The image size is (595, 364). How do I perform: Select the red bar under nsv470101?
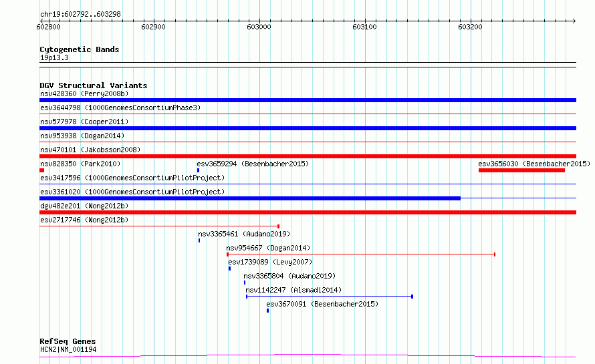(x=308, y=156)
